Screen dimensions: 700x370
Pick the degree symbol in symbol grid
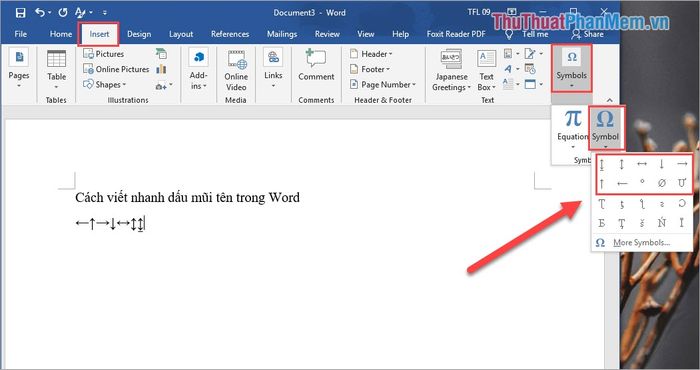[x=642, y=183]
